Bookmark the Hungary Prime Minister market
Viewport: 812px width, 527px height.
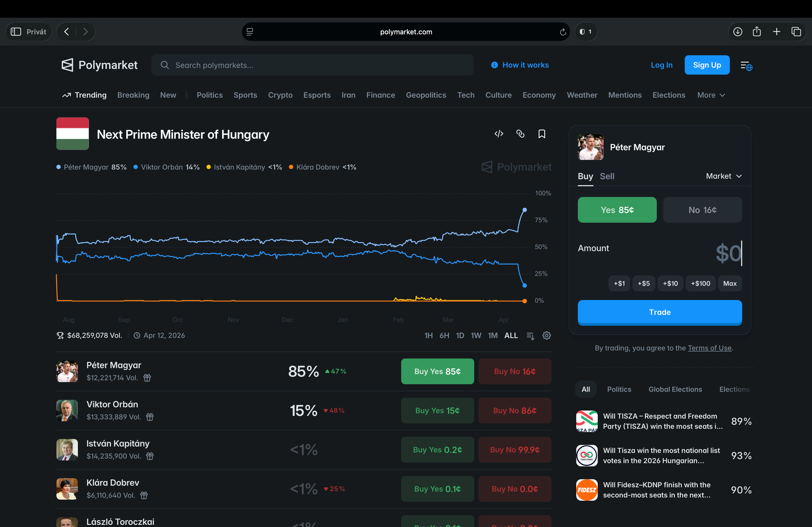541,134
